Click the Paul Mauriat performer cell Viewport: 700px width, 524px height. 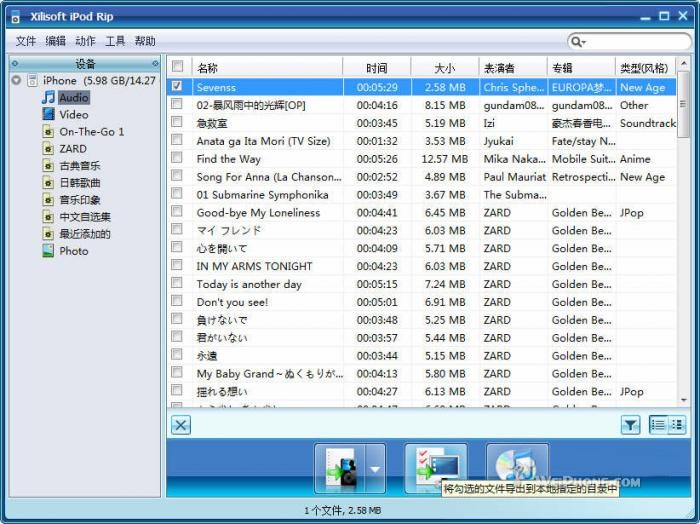point(514,177)
